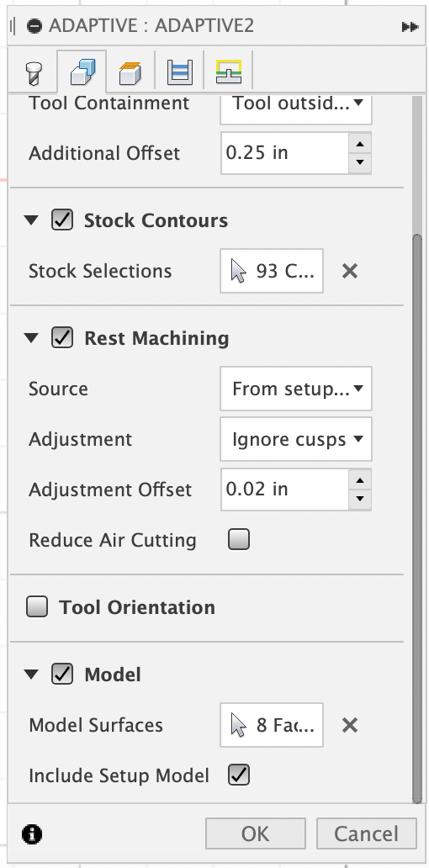The height and width of the screenshot is (868, 429).
Task: Click the Tool Orientation label
Action: pos(137,607)
